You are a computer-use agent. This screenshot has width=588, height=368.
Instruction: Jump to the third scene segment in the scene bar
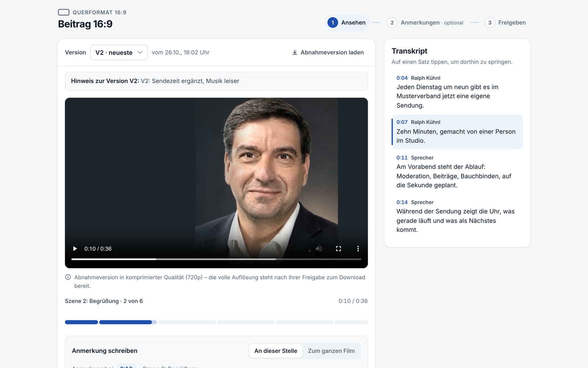[187, 322]
